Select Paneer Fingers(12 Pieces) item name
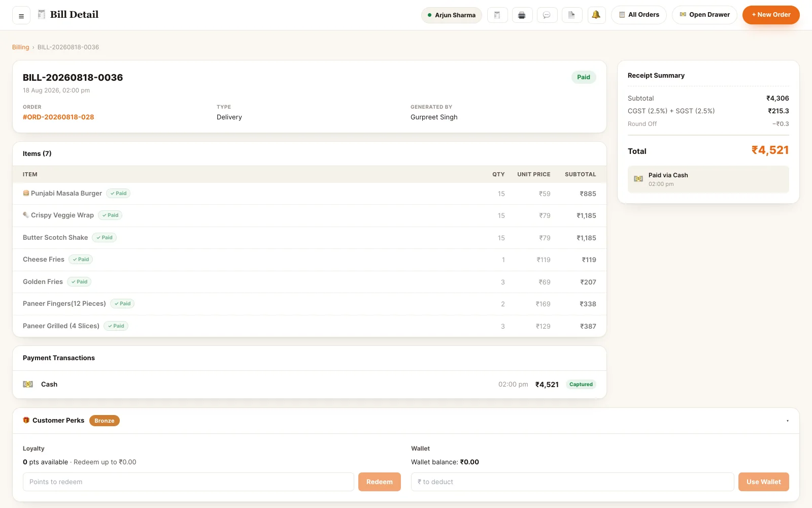Viewport: 812px width, 508px height. click(x=64, y=304)
